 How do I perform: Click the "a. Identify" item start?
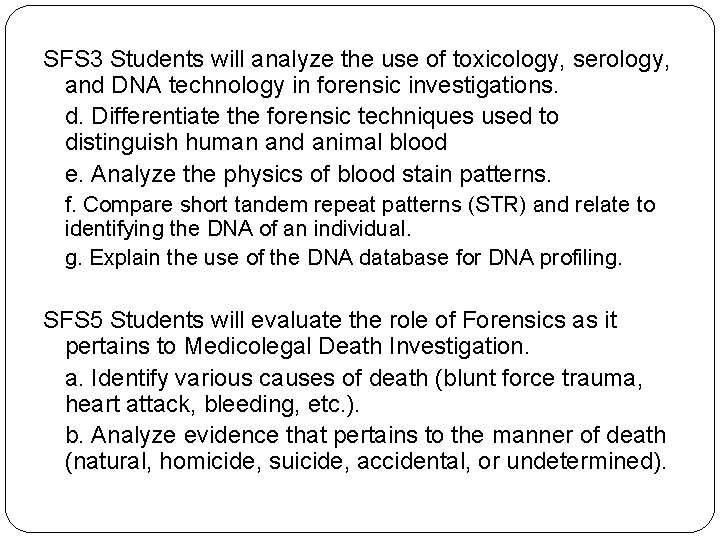[118, 380]
